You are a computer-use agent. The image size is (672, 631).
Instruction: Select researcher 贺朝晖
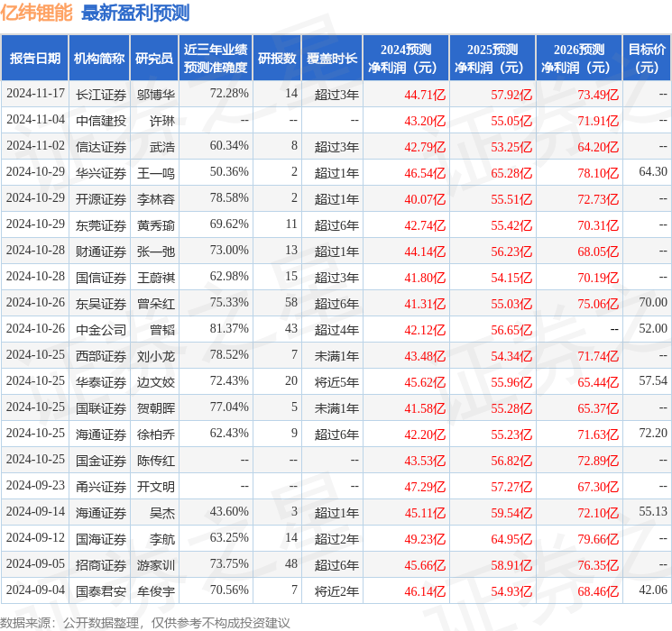pos(156,408)
